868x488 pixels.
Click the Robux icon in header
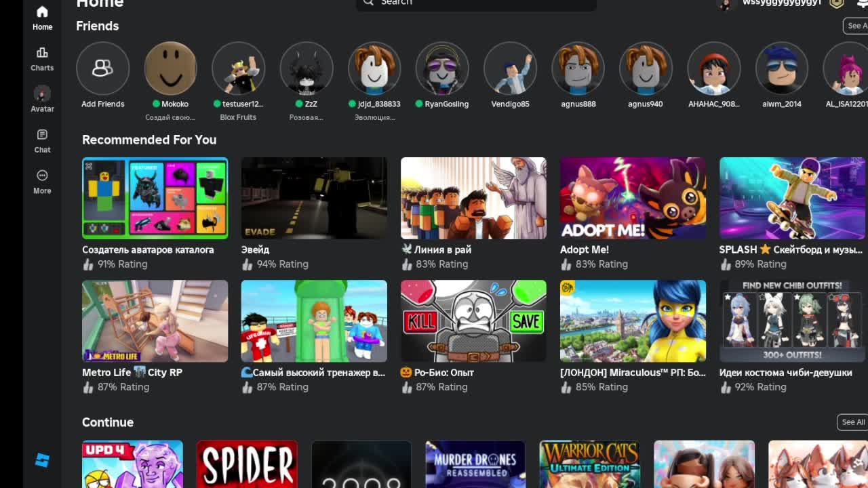click(x=837, y=3)
